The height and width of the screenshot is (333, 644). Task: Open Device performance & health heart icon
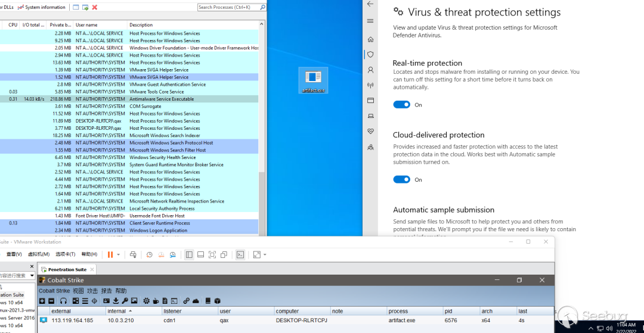click(x=370, y=131)
